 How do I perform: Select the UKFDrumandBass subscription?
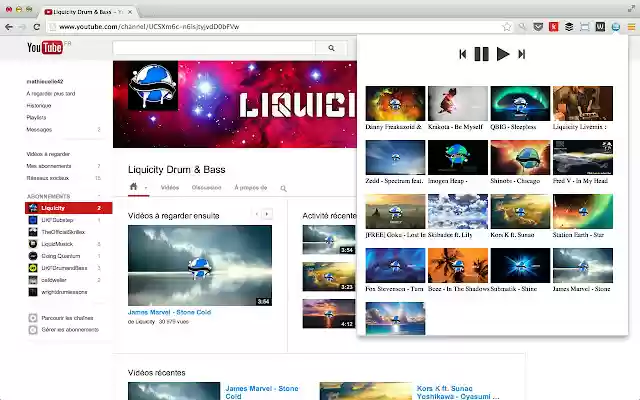click(64, 268)
